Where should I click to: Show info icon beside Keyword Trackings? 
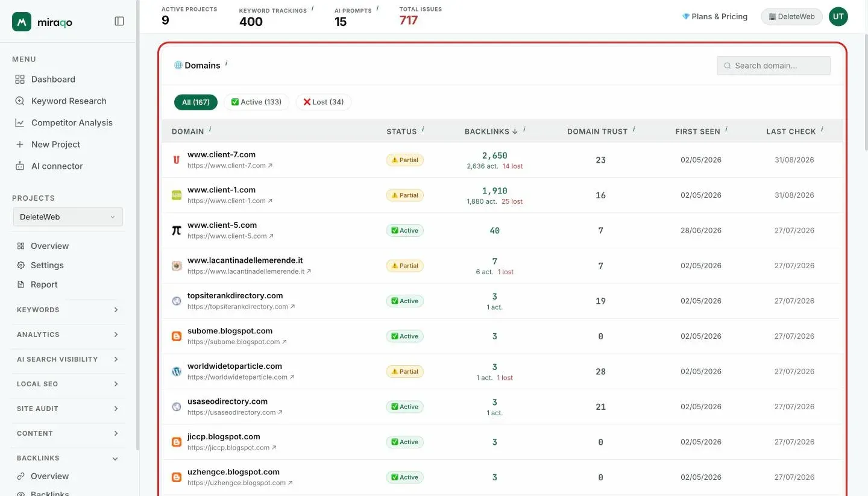pyautogui.click(x=312, y=8)
